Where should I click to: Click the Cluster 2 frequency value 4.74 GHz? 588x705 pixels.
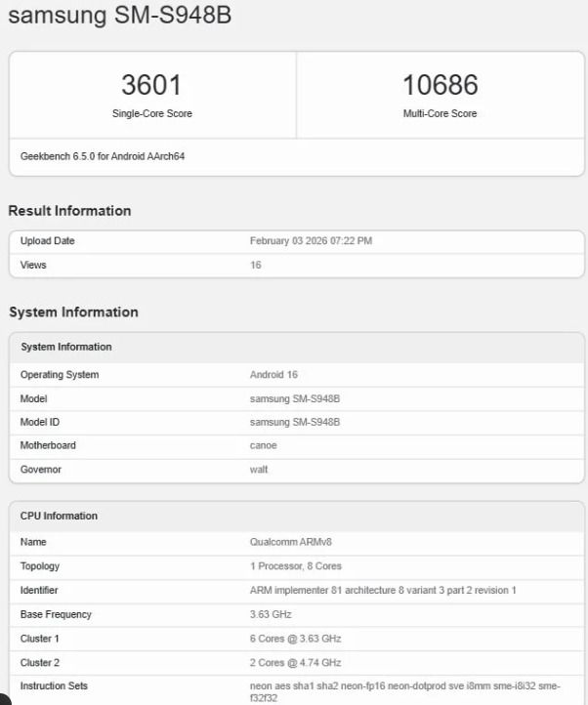[x=296, y=662]
